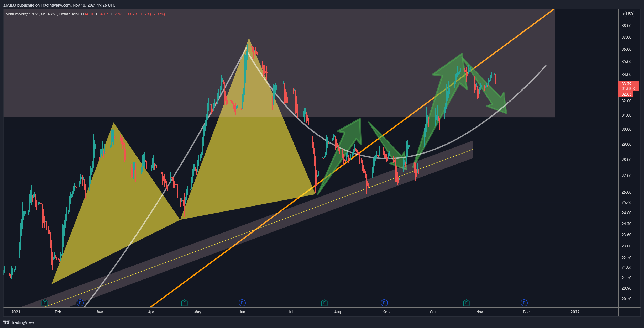Click the high value H34.07
The image size is (644, 328).
pos(102,14)
